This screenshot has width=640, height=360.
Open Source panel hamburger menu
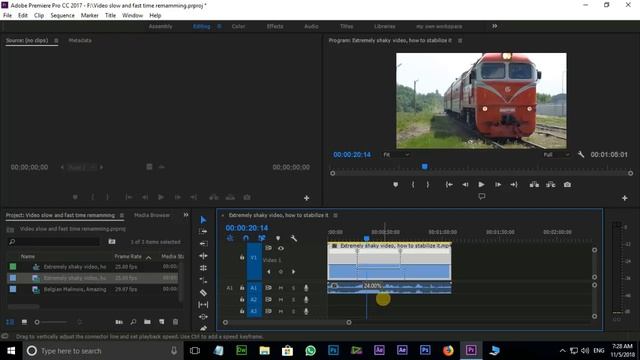click(x=56, y=40)
